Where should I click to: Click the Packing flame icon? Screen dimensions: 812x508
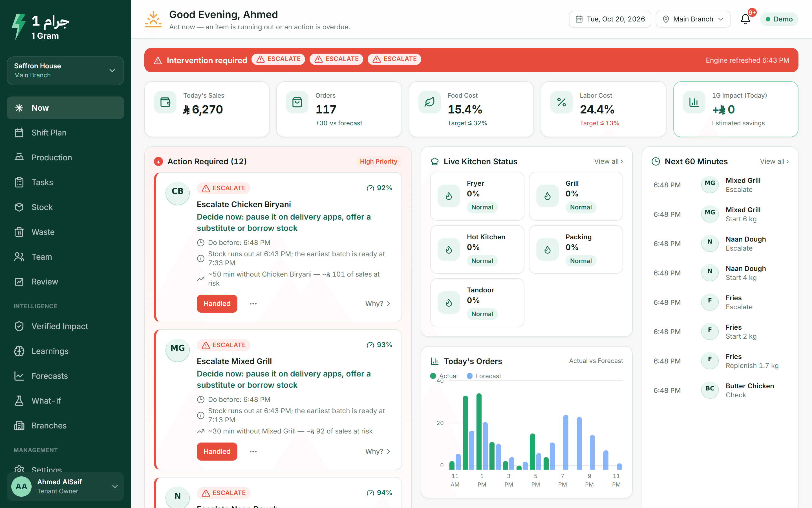(x=547, y=250)
